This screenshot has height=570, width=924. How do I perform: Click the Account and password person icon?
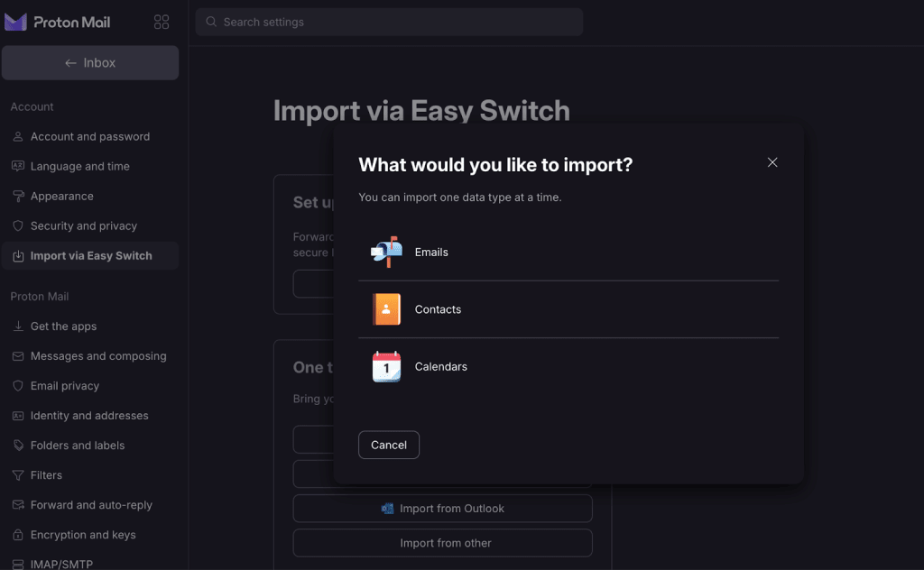click(x=18, y=136)
